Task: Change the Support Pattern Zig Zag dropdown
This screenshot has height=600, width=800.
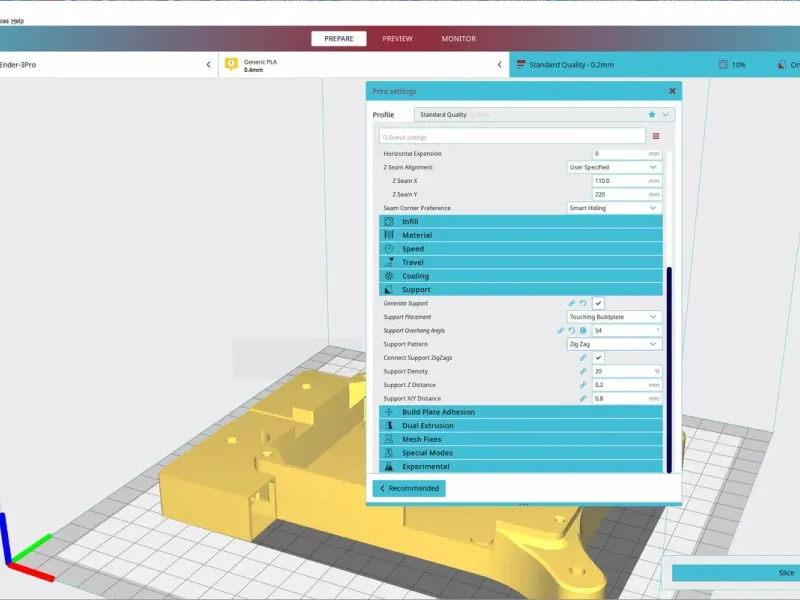Action: (614, 344)
